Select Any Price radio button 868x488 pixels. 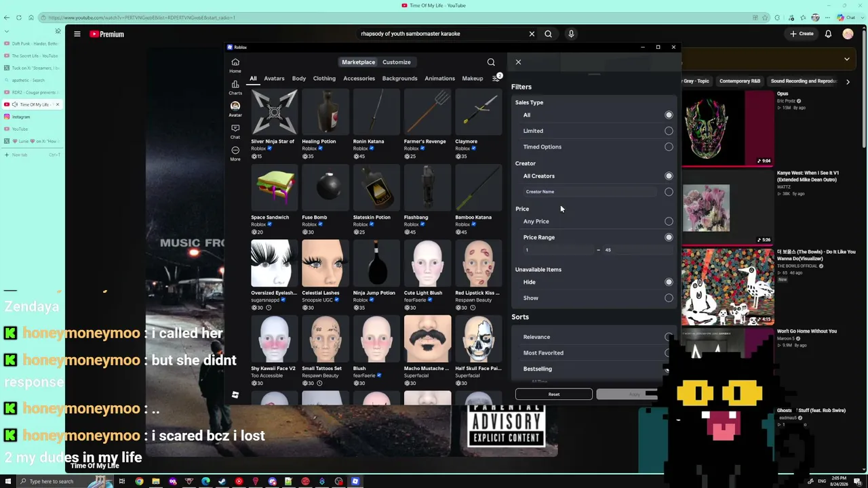tap(669, 222)
